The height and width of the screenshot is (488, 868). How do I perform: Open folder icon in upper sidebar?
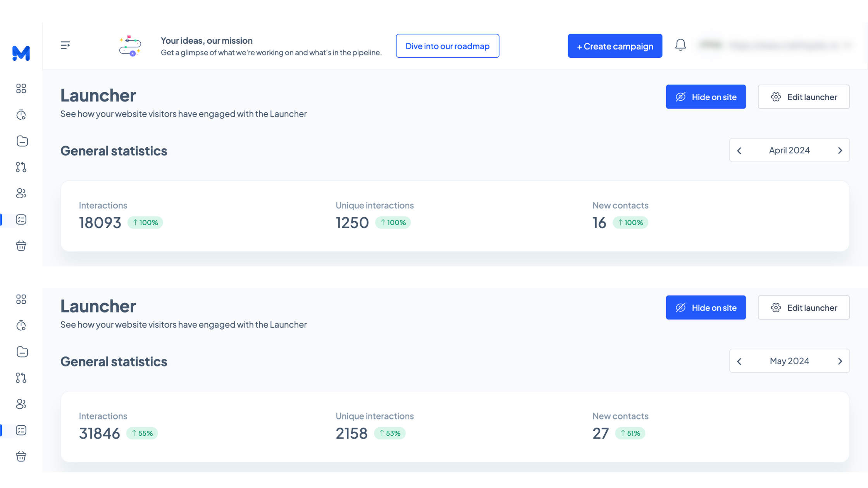(x=22, y=141)
